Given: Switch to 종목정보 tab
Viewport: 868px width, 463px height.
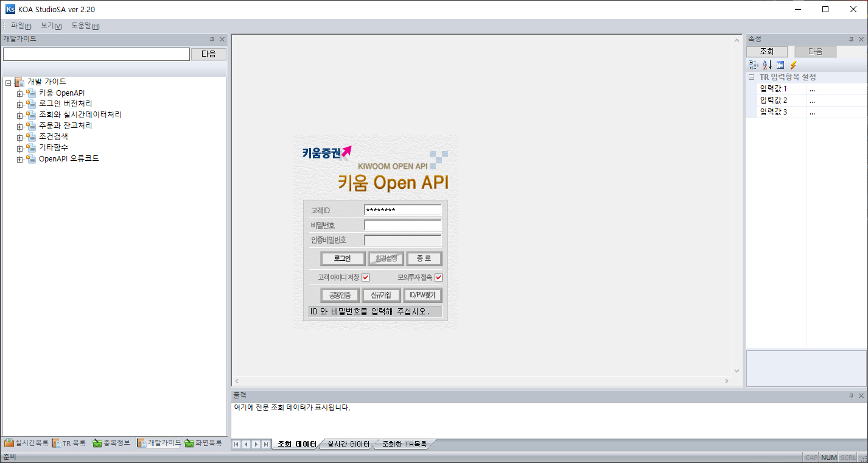Looking at the screenshot, I should coord(111,443).
